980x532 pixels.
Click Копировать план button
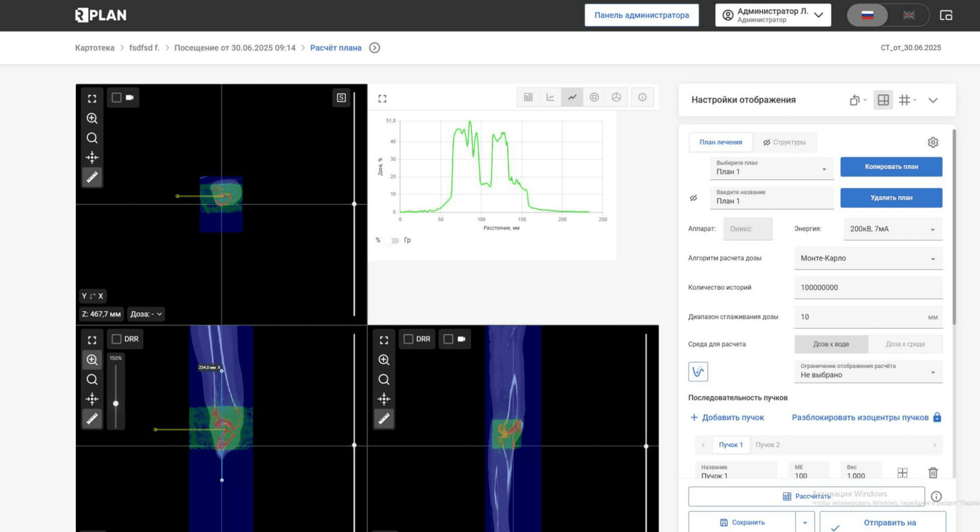tap(891, 167)
